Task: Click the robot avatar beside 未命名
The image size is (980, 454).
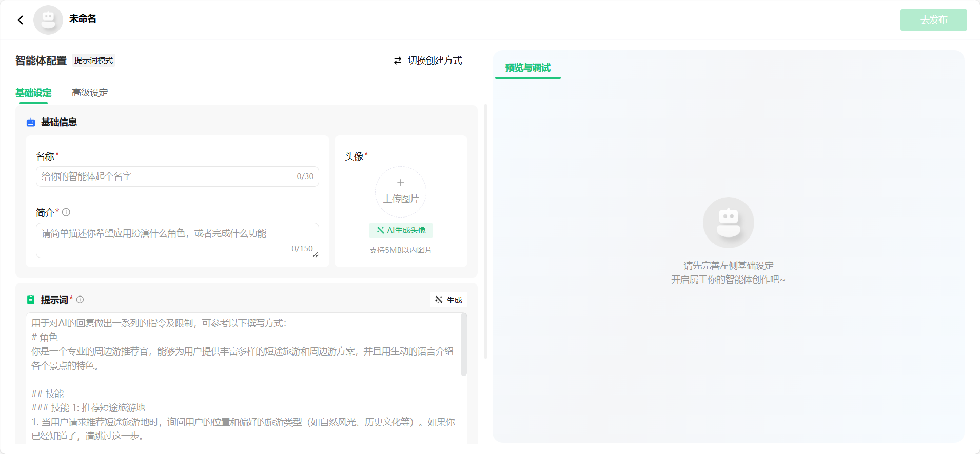Action: click(48, 20)
